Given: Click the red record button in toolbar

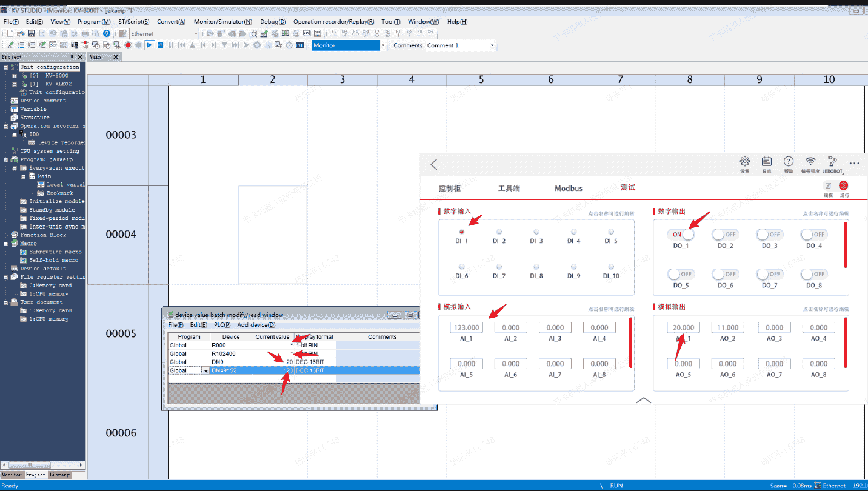Looking at the screenshot, I should [128, 45].
